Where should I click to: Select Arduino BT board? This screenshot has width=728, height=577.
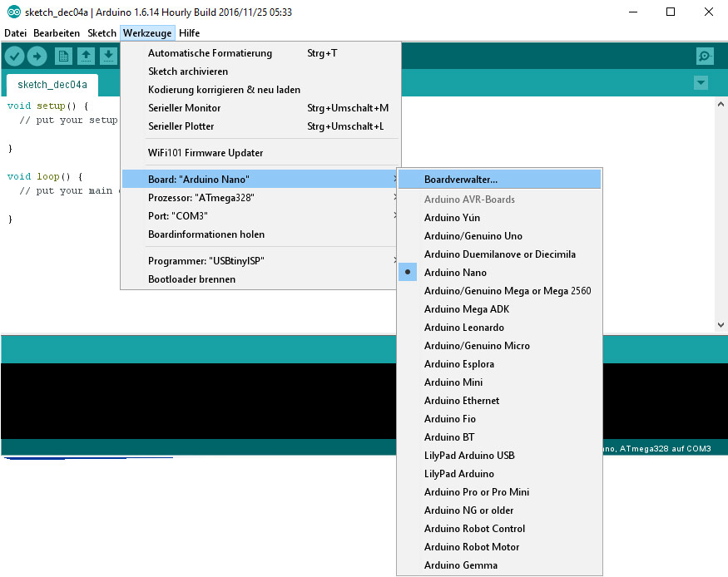pos(499,437)
